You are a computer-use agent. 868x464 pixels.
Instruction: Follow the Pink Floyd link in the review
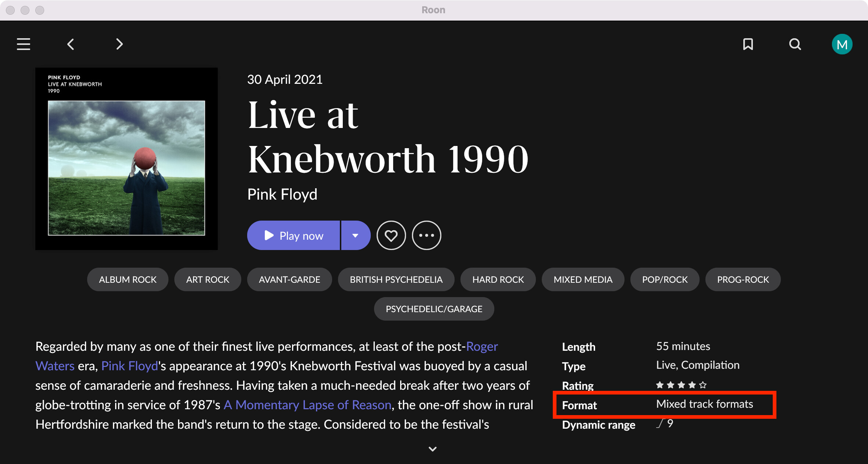tap(129, 366)
